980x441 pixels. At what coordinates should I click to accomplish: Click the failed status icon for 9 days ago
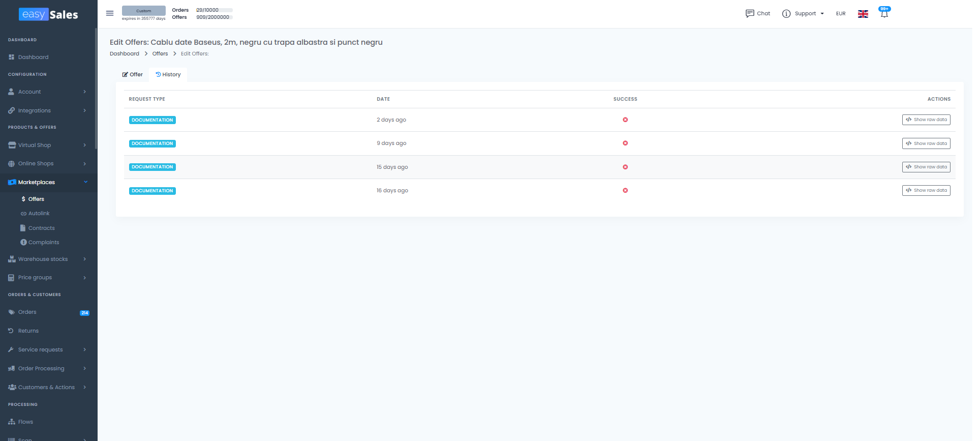click(625, 143)
